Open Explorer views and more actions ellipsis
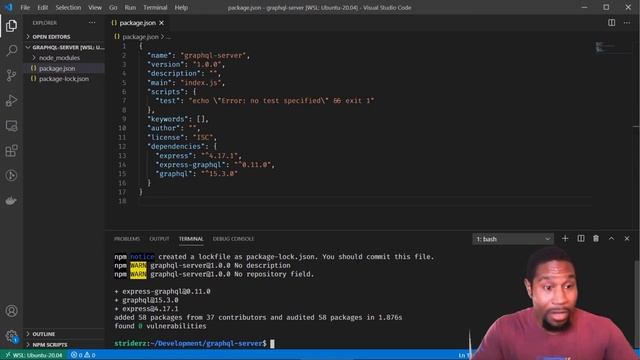Viewport: 640px width, 360px height. click(x=92, y=23)
